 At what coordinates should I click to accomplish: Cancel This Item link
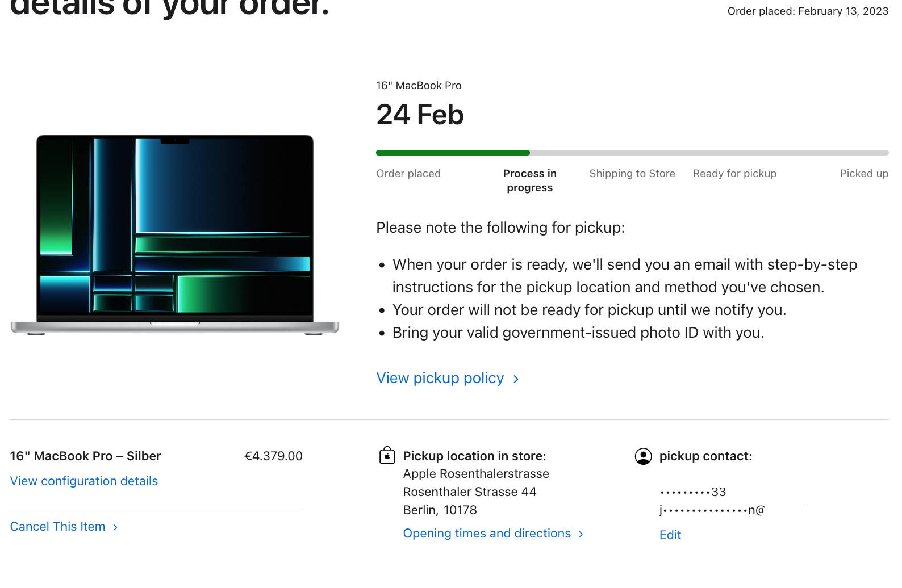[x=58, y=527]
